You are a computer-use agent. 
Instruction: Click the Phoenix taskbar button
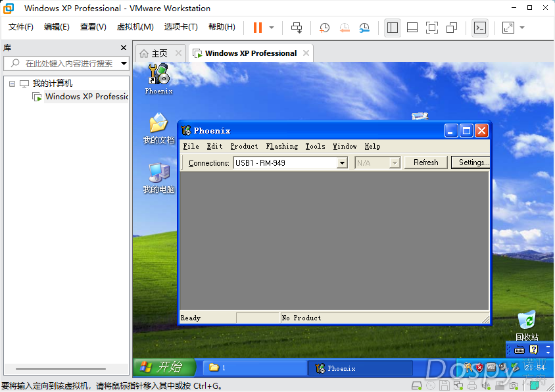pos(360,368)
